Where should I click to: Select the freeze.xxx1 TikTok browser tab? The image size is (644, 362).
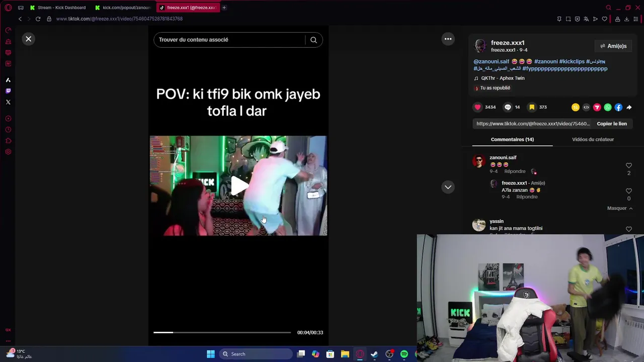coord(188,8)
